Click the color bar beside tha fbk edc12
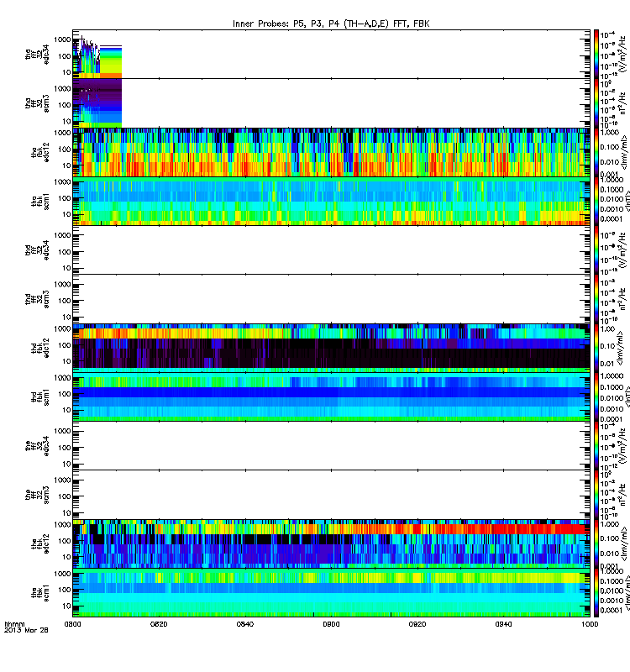This screenshot has width=630, height=672. pyautogui.click(x=596, y=153)
